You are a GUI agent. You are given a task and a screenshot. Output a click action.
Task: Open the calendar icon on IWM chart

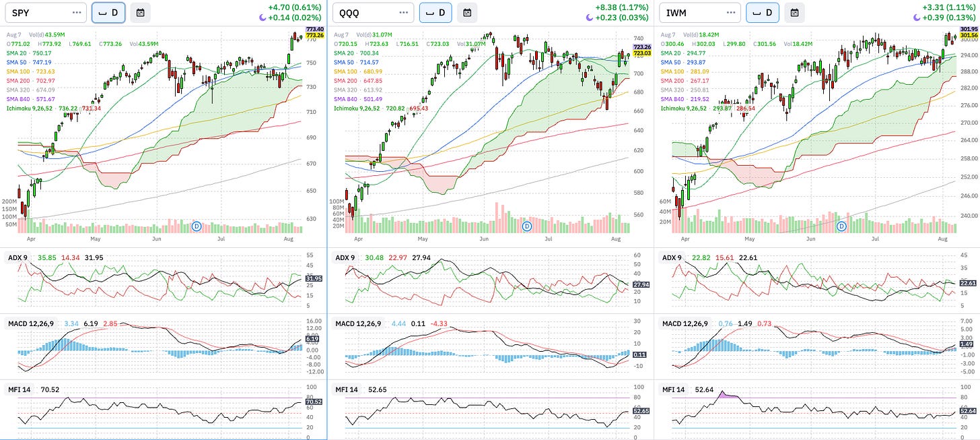[794, 12]
